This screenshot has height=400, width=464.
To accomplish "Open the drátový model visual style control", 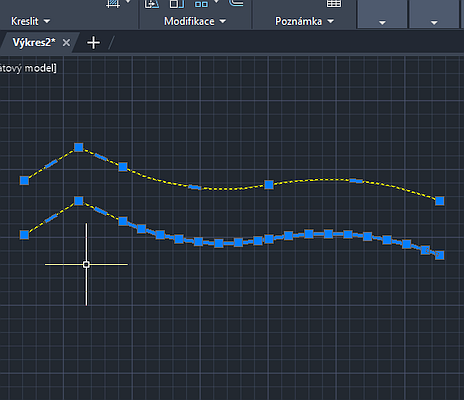I will coord(28,68).
